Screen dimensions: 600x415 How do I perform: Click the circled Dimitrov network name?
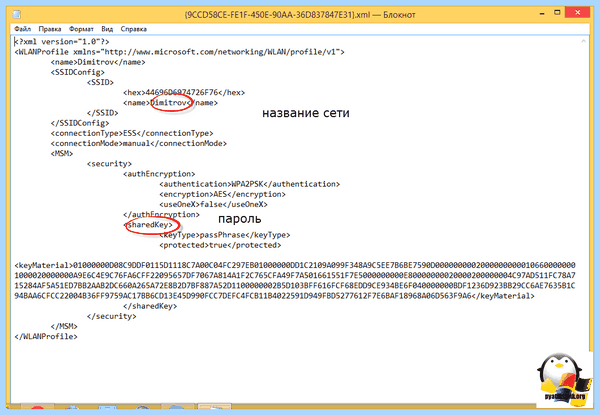171,103
